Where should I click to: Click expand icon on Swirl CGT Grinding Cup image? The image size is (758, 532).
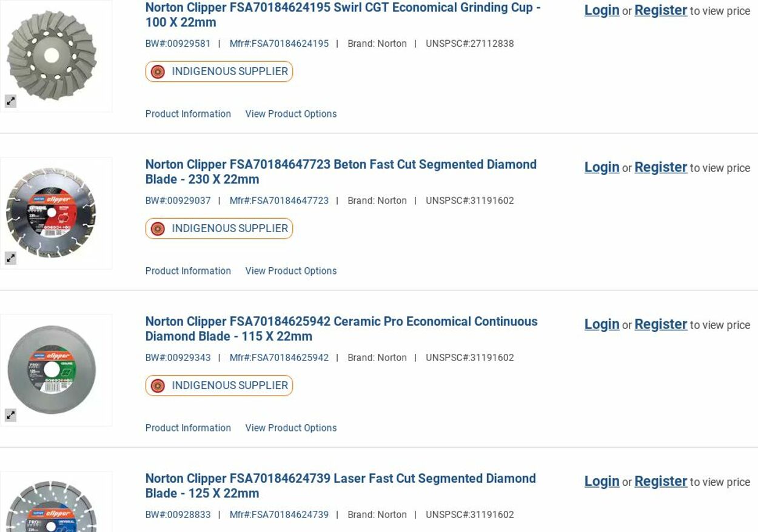click(11, 101)
